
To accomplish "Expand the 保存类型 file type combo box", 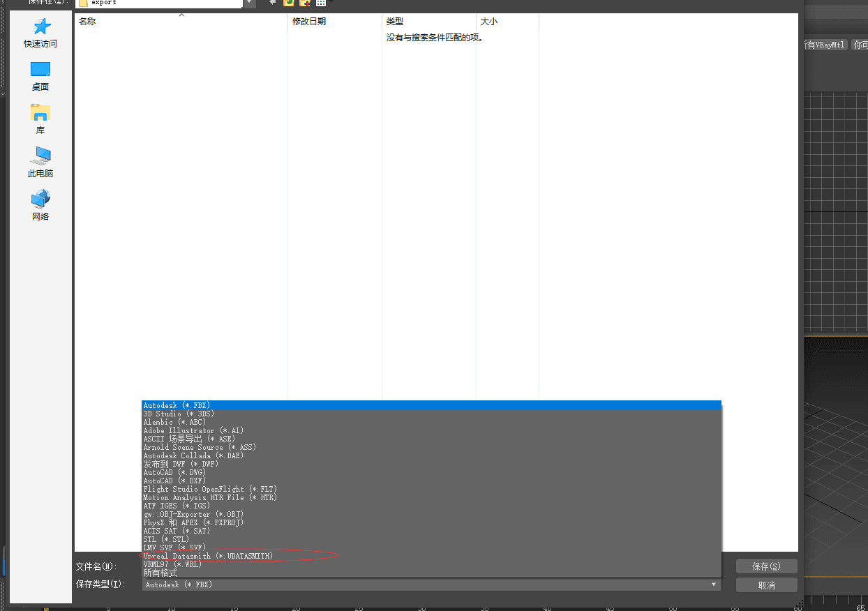I will (x=431, y=584).
